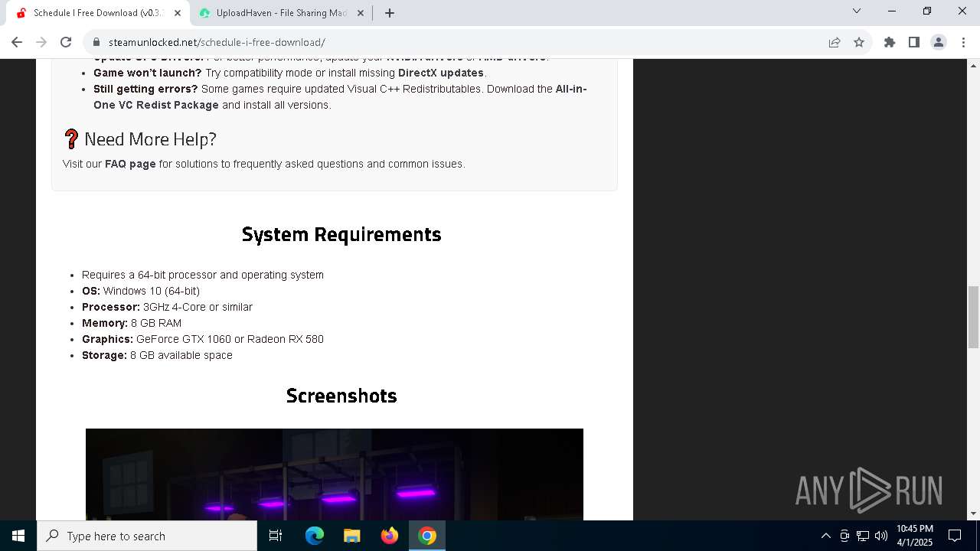Select the GeForce GTX 1060 graphics line
This screenshot has width=980, height=551.
pos(203,339)
